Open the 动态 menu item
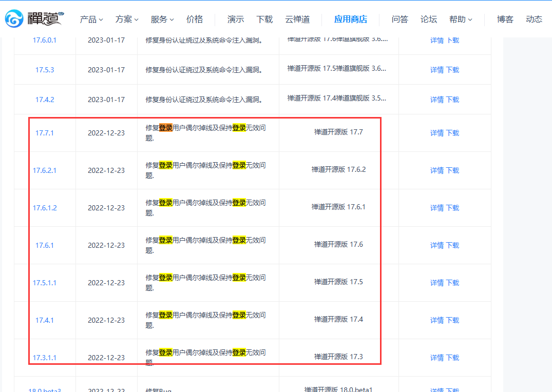 pos(534,19)
